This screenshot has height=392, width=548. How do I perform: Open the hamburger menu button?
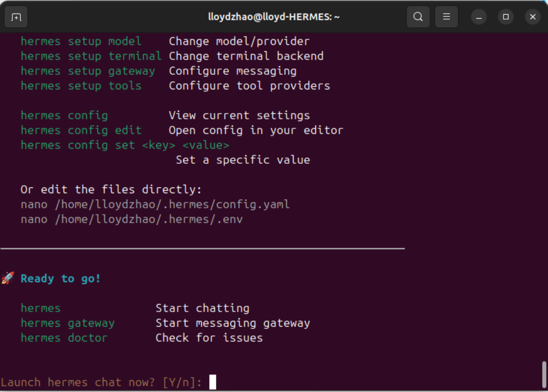coord(446,17)
